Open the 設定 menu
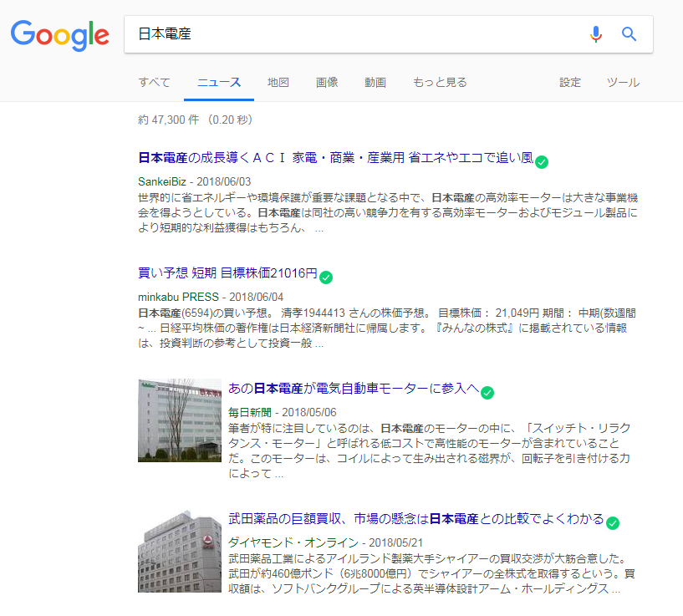The width and height of the screenshot is (683, 616). coord(570,83)
